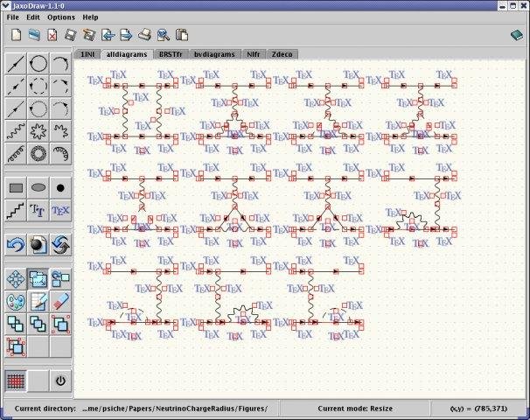This screenshot has width=530, height=420.
Task: Open the Help menu
Action: pyautogui.click(x=90, y=17)
